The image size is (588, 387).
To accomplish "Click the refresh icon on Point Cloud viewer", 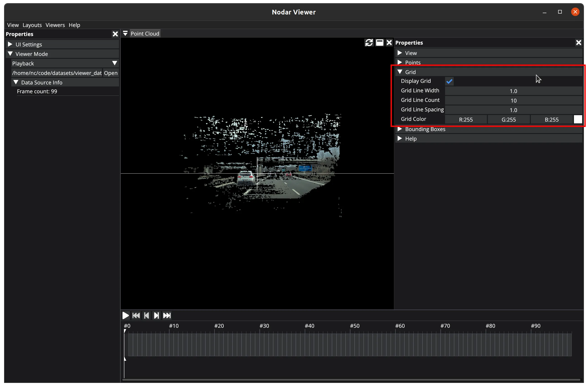I will [369, 43].
